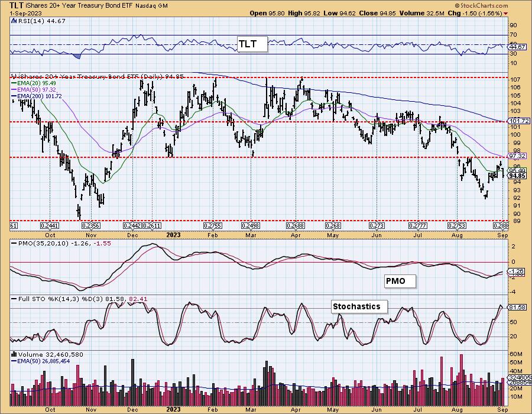This screenshot has width=532, height=414.
Task: Open the ©StockCharts.com link
Action: point(481,5)
